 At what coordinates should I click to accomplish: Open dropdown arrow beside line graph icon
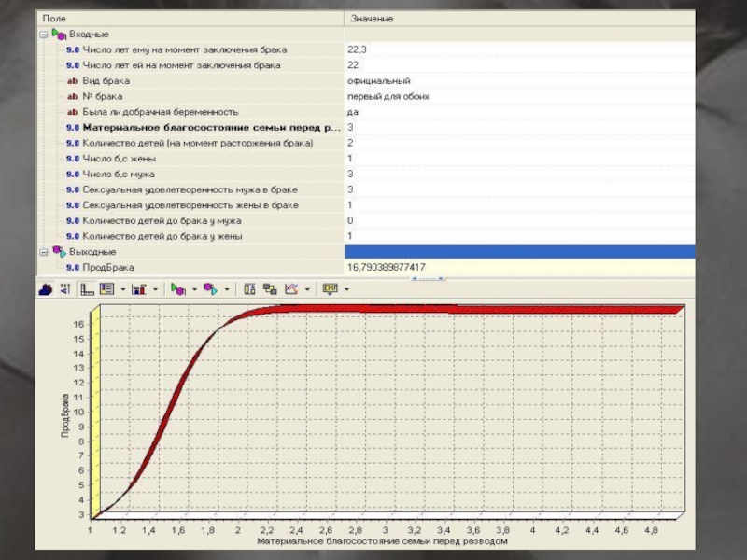pos(307,289)
